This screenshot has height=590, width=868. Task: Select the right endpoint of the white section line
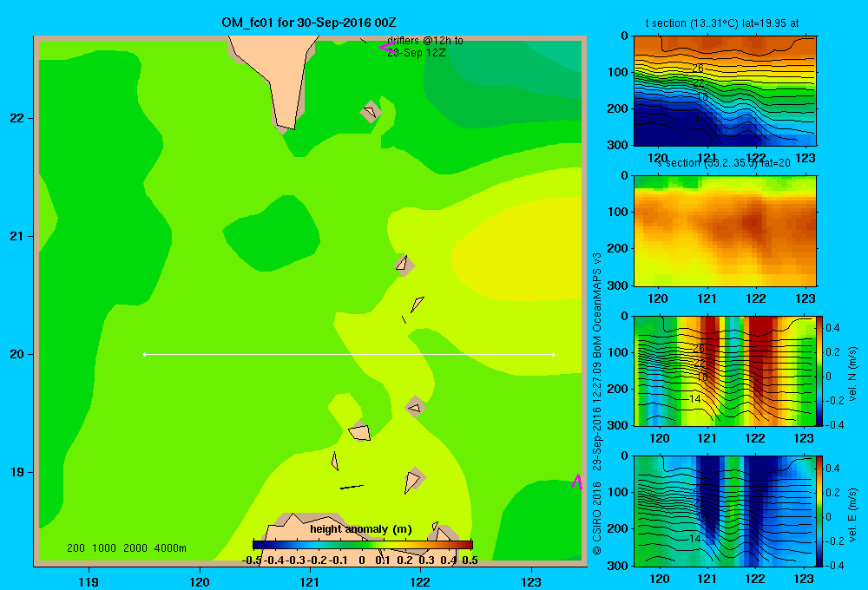pos(554,354)
